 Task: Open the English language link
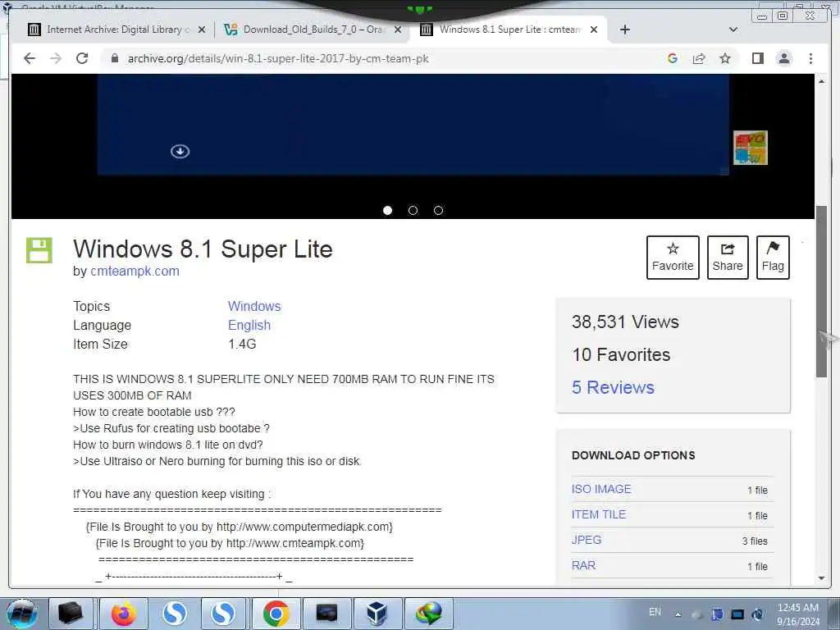249,325
